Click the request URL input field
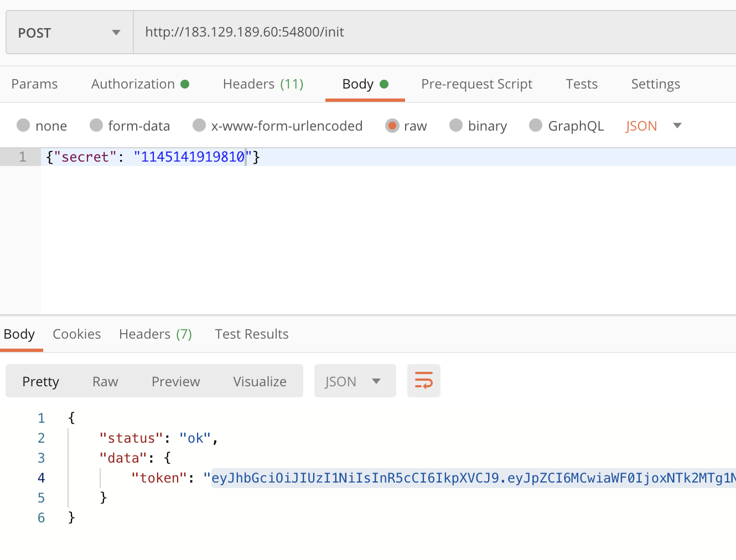 point(435,32)
